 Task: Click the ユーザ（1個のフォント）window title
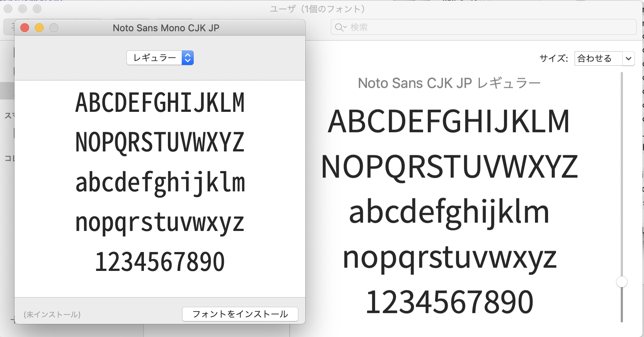(317, 9)
